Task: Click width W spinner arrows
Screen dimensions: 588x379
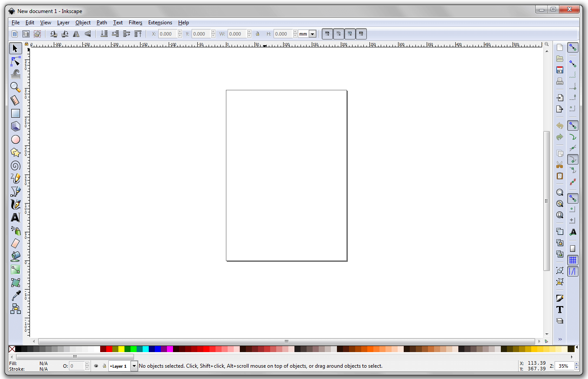Action: pyautogui.click(x=249, y=34)
